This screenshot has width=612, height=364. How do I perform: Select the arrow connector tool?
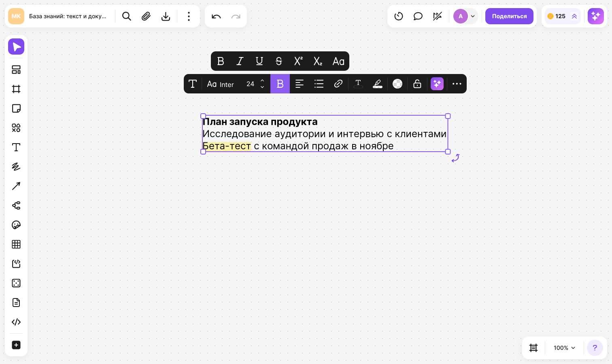tap(16, 186)
